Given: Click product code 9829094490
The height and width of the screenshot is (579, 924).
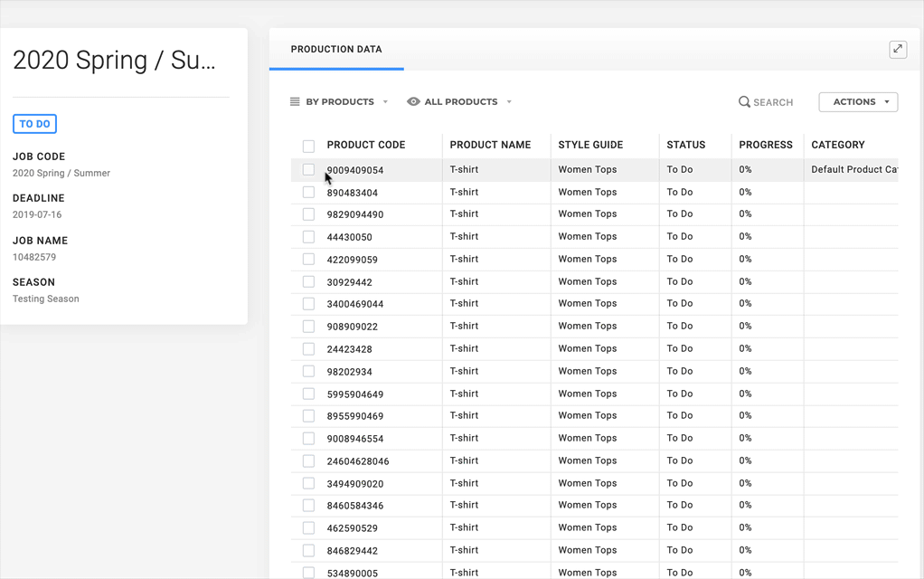Looking at the screenshot, I should (355, 214).
